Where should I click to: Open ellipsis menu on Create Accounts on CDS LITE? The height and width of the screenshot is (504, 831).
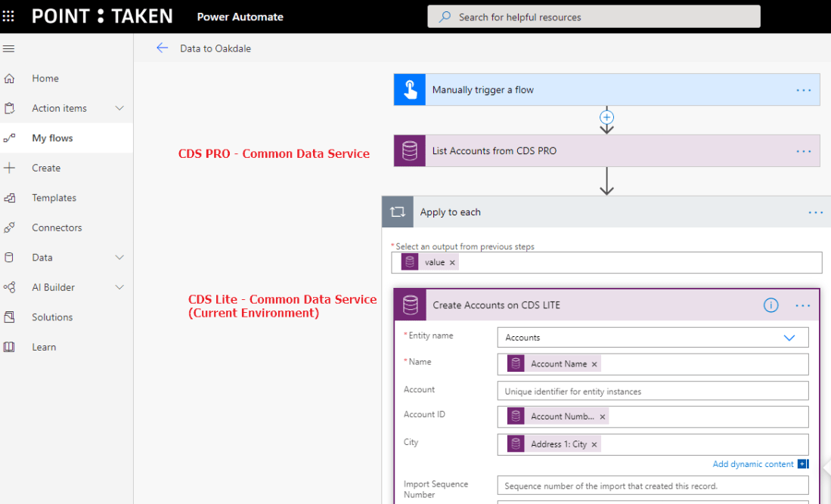[x=803, y=305]
